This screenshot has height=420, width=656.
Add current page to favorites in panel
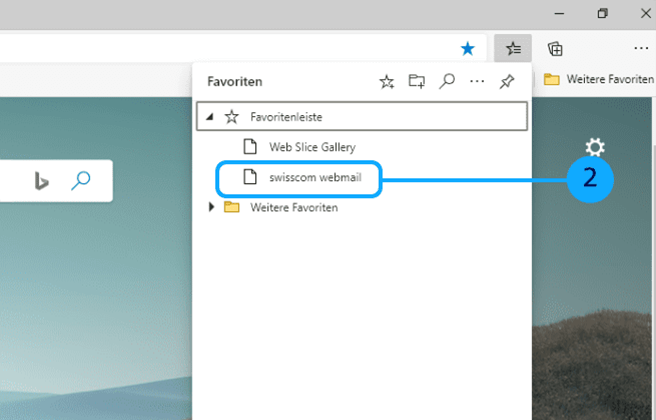click(387, 82)
